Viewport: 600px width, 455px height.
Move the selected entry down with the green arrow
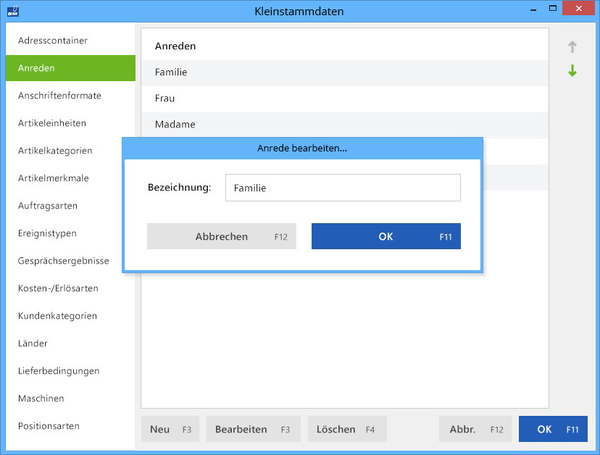[x=572, y=70]
